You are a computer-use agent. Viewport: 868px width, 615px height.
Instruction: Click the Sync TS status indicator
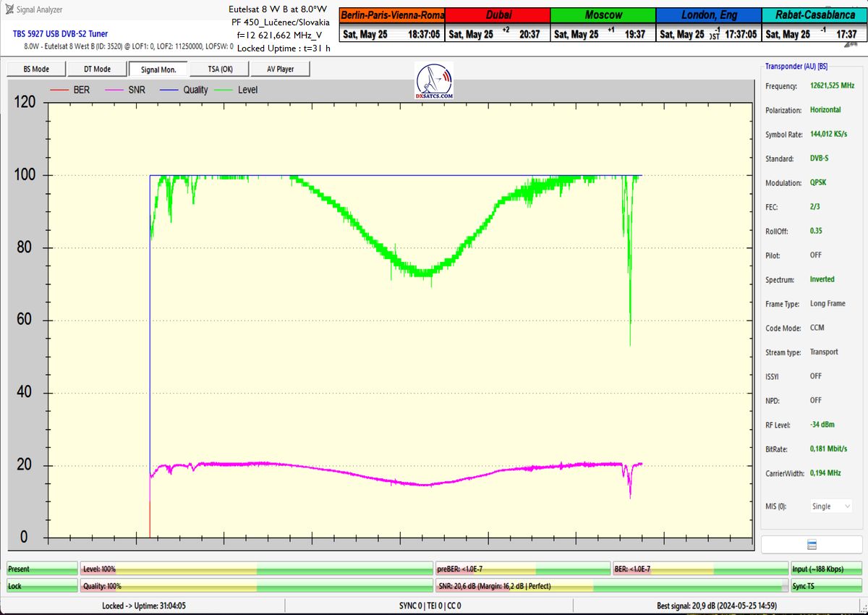(x=825, y=586)
